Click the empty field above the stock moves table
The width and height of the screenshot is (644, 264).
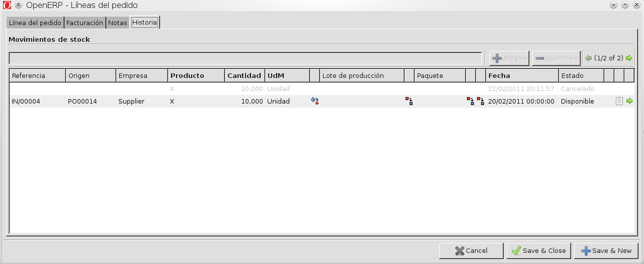point(246,58)
